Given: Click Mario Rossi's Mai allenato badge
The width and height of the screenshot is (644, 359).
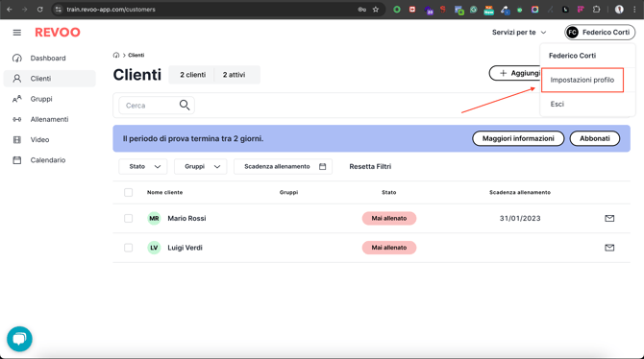Looking at the screenshot, I should 389,218.
